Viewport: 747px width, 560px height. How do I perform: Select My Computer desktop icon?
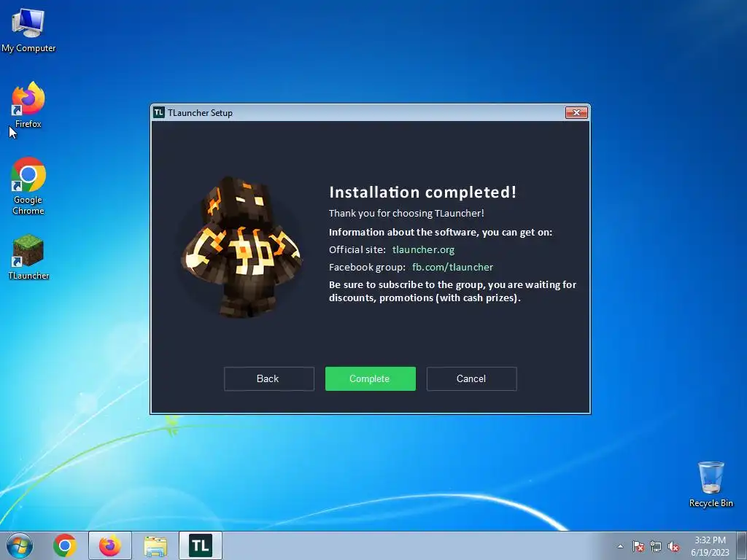(x=28, y=31)
